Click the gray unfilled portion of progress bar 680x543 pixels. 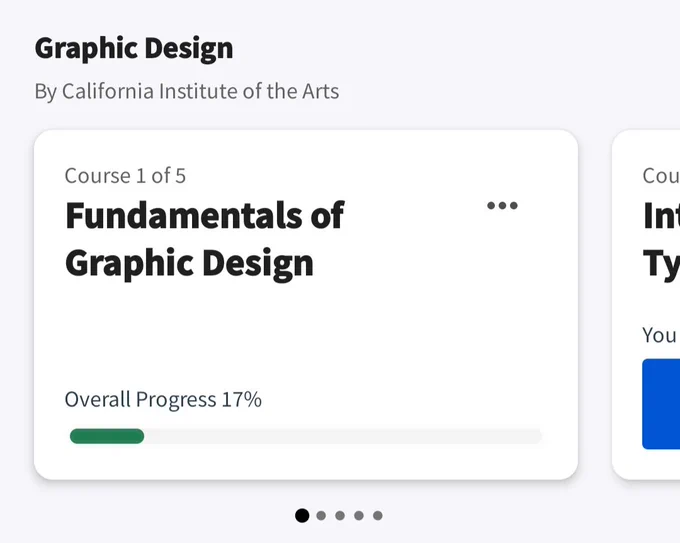point(343,436)
